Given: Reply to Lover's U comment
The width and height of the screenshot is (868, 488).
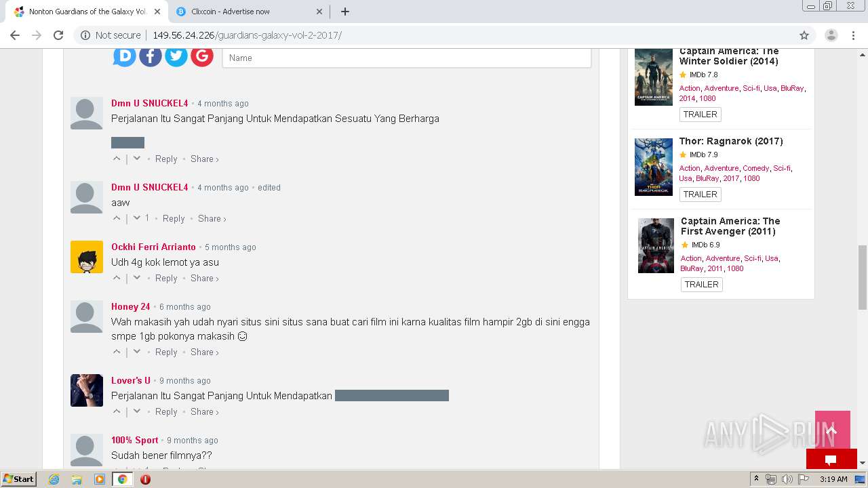Looking at the screenshot, I should (166, 411).
